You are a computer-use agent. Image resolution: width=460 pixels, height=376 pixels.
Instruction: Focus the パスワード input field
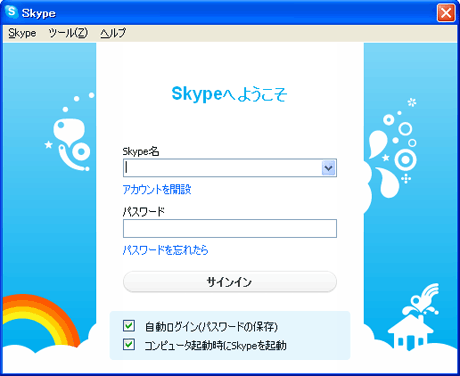[x=230, y=228]
